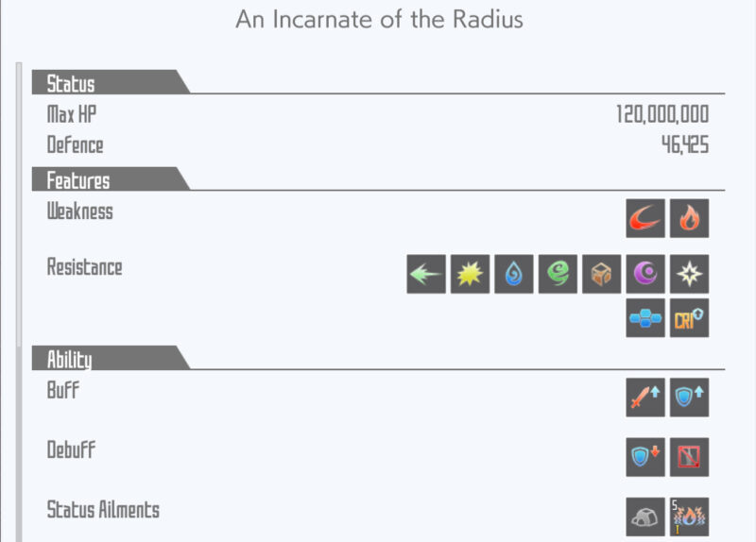This screenshot has height=542, width=756.
Task: Click the fire weakness icon
Action: [x=690, y=219]
